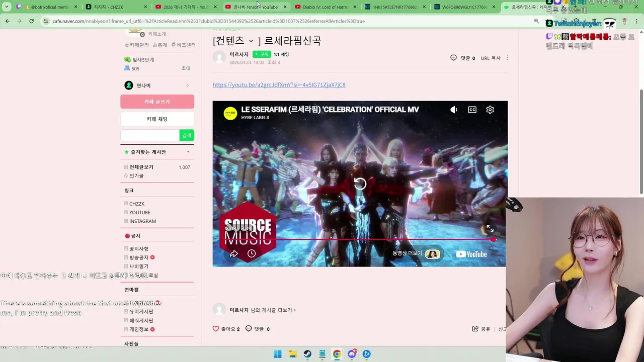Image resolution: width=644 pixels, height=362 pixels.
Task: Open 게임정보 board
Action: pos(139,329)
